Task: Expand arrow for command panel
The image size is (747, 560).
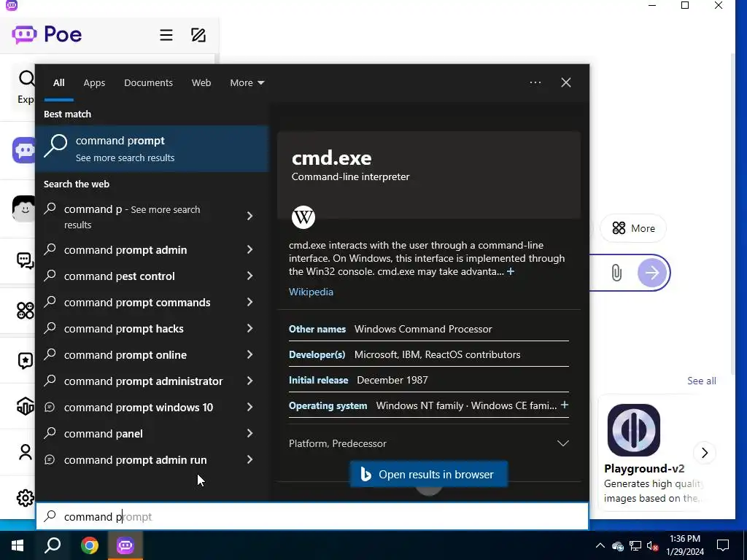Action: click(249, 433)
